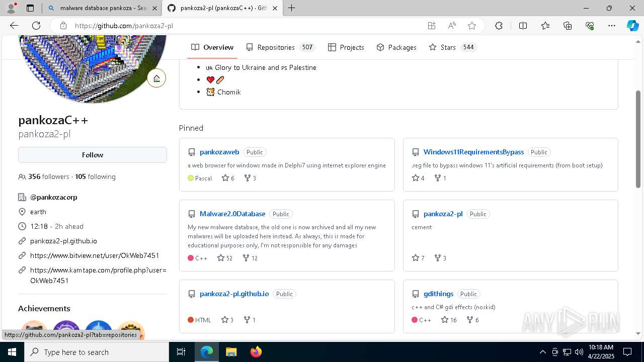
Task: Switch to Repositories tab
Action: 280,47
